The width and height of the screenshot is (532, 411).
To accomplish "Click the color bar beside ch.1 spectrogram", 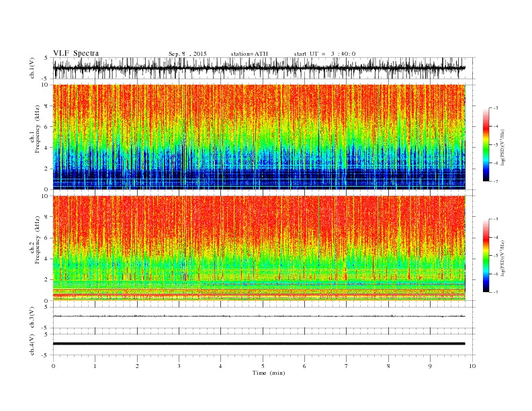I will coord(486,145).
